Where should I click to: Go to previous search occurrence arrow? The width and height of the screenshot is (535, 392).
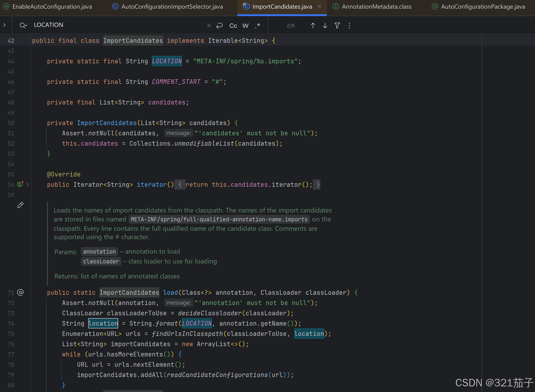[x=313, y=25]
